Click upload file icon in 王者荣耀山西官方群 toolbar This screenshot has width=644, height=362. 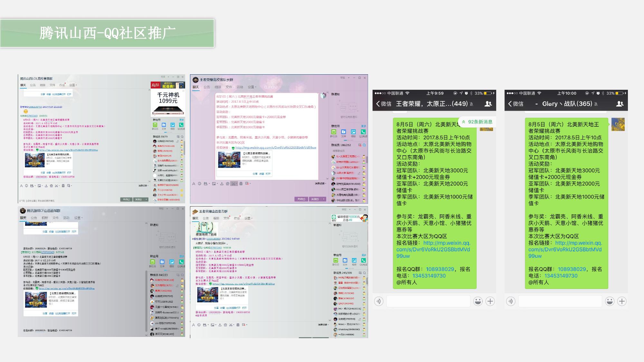point(220,325)
